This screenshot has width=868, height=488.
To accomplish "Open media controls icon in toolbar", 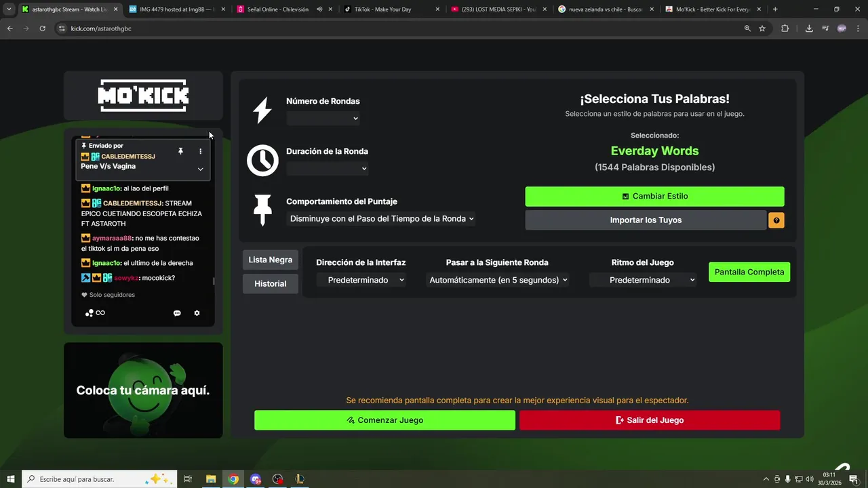I will point(825,28).
